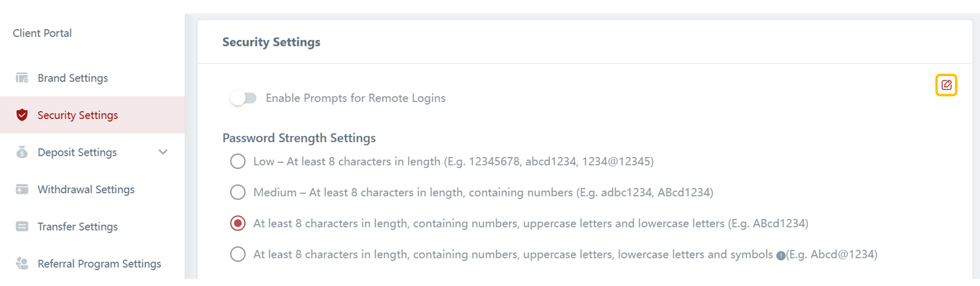The width and height of the screenshot is (980, 286).
Task: Select the Low password strength radio button
Action: click(238, 161)
